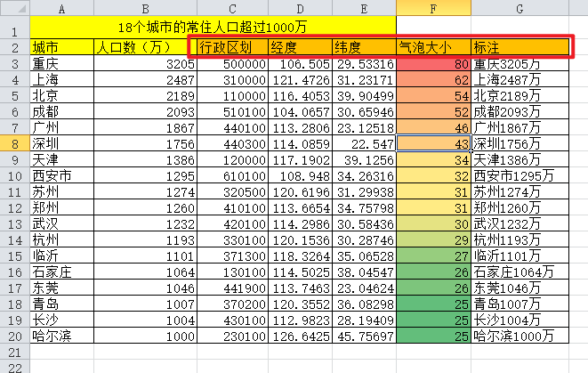Image resolution: width=588 pixels, height=373 pixels.
Task: Select row 21 header
Action: (15, 352)
